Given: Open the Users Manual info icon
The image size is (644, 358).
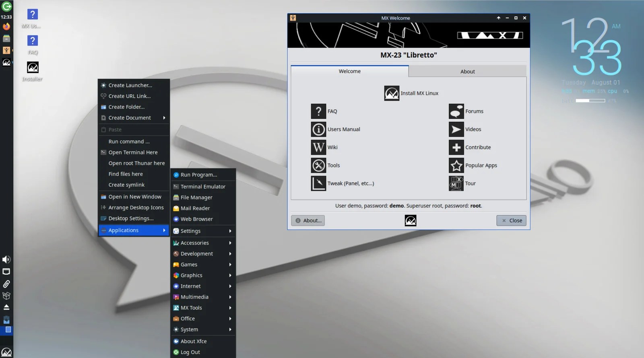Looking at the screenshot, I should point(318,129).
